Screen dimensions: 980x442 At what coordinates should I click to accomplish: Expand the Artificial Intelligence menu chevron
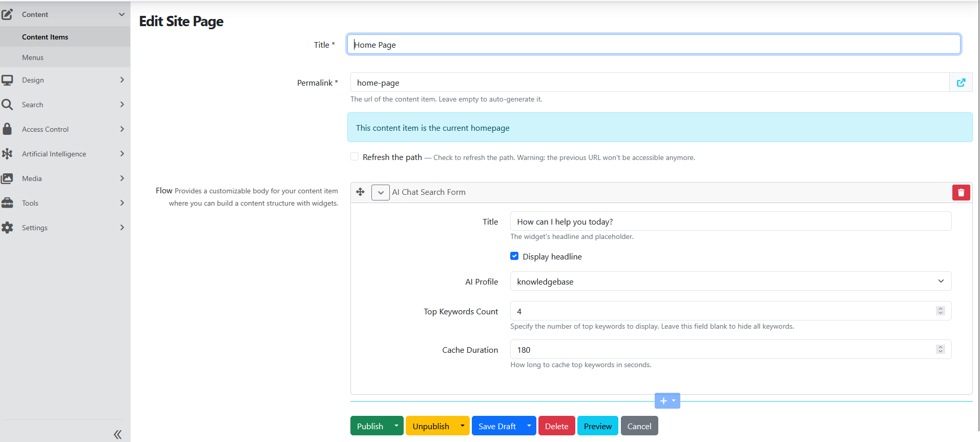click(122, 154)
